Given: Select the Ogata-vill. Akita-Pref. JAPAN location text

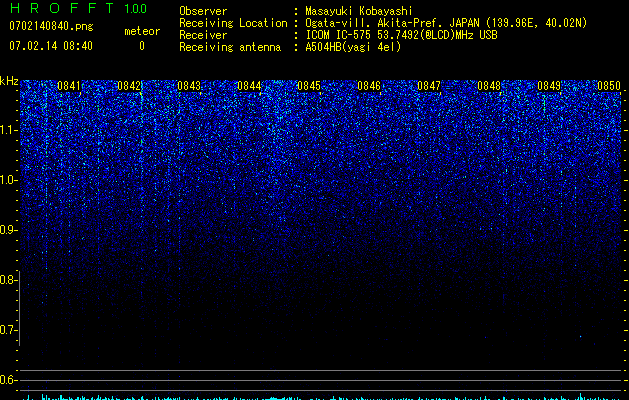Looking at the screenshot, I should click(446, 23).
